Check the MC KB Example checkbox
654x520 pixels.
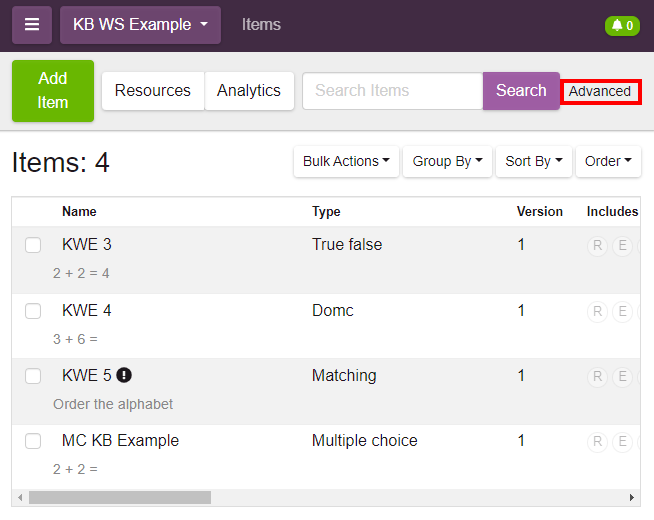tap(33, 441)
